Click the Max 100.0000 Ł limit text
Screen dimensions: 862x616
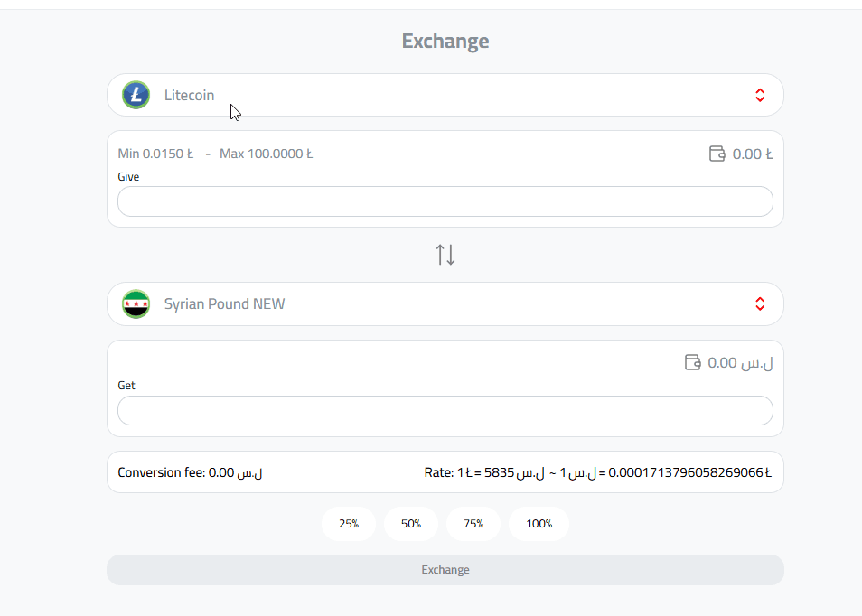[x=266, y=154]
